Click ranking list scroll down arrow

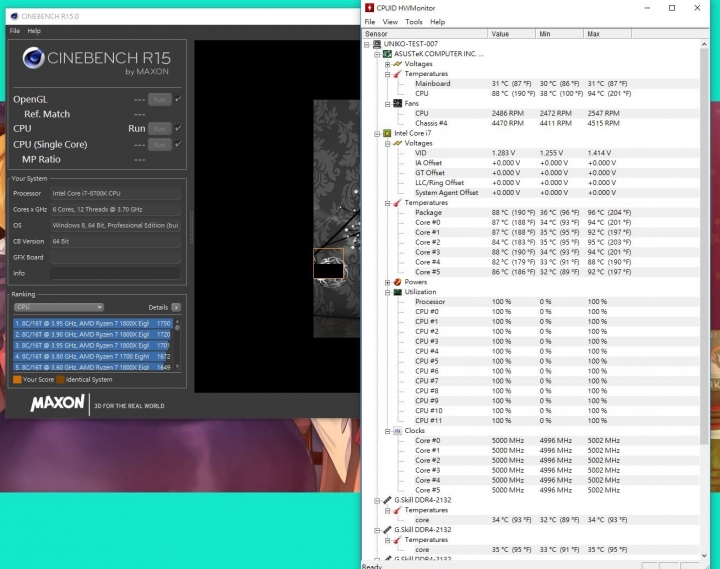pos(178,366)
